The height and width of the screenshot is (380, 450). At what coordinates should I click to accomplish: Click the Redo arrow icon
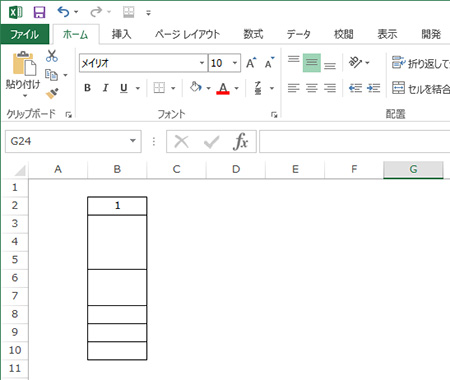point(96,12)
